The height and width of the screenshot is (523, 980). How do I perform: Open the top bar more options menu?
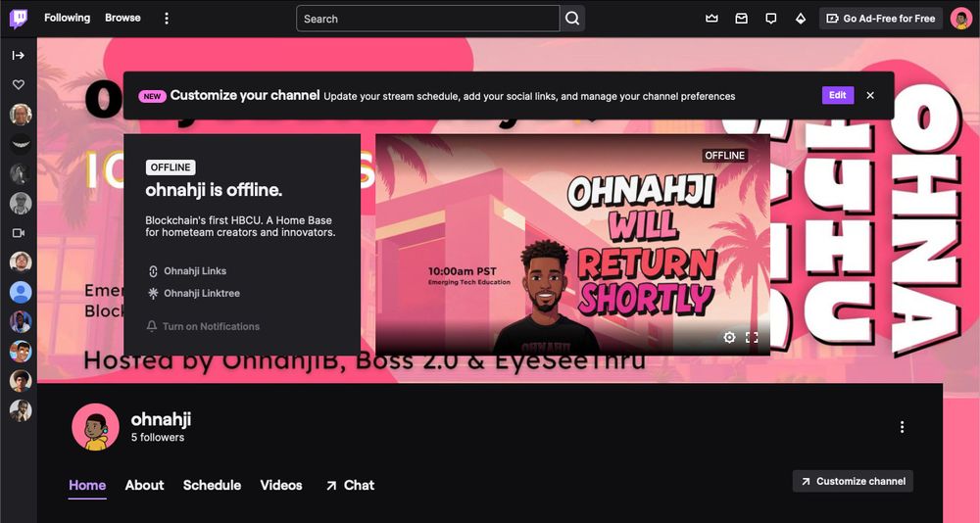[167, 19]
